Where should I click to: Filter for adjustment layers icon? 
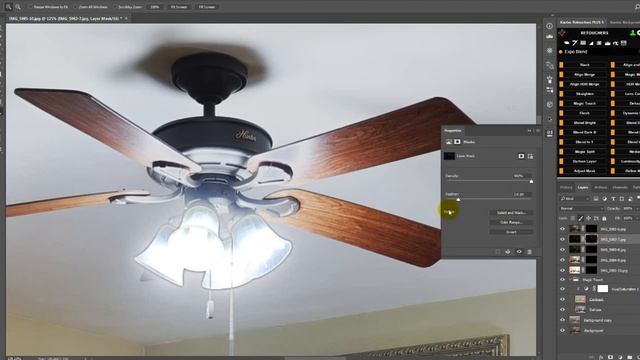604,198
